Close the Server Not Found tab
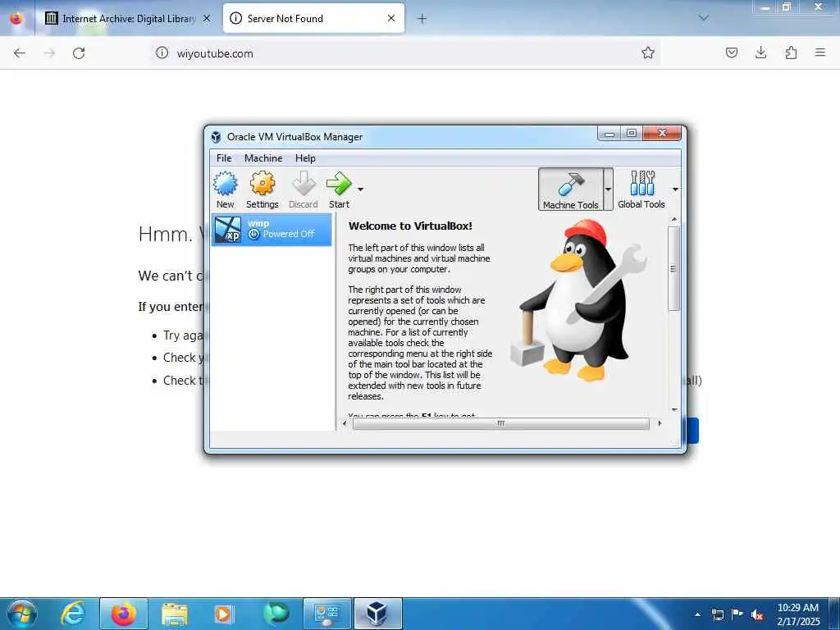This screenshot has width=840, height=630. [x=391, y=18]
